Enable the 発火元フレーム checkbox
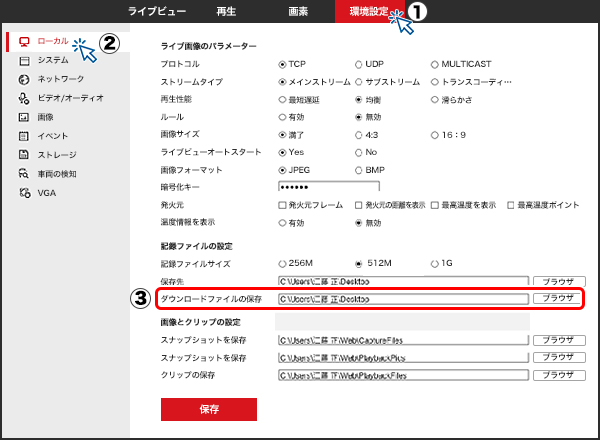The width and height of the screenshot is (600, 440). tap(282, 205)
